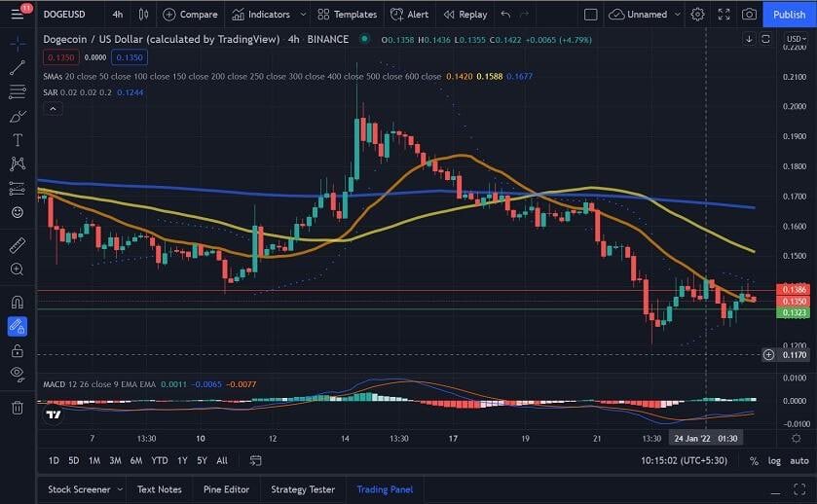This screenshot has width=817, height=504.
Task: Publish the chart idea
Action: (x=789, y=14)
